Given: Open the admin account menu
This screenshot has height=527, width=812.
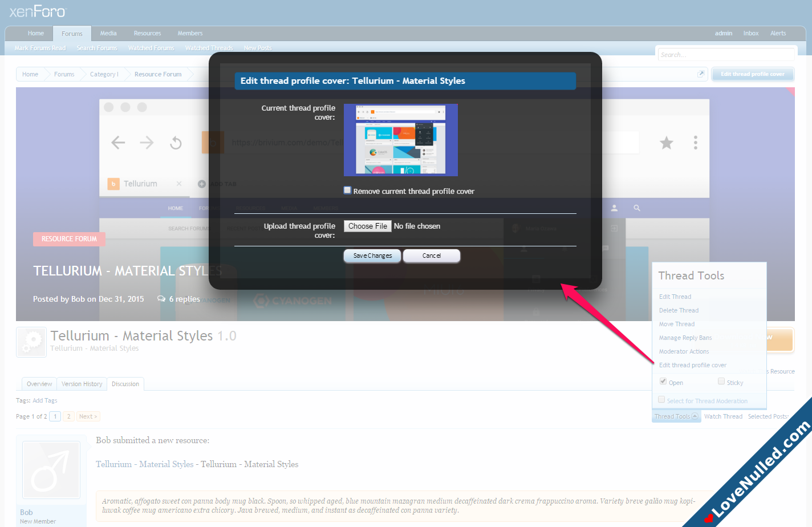Looking at the screenshot, I should (x=724, y=33).
